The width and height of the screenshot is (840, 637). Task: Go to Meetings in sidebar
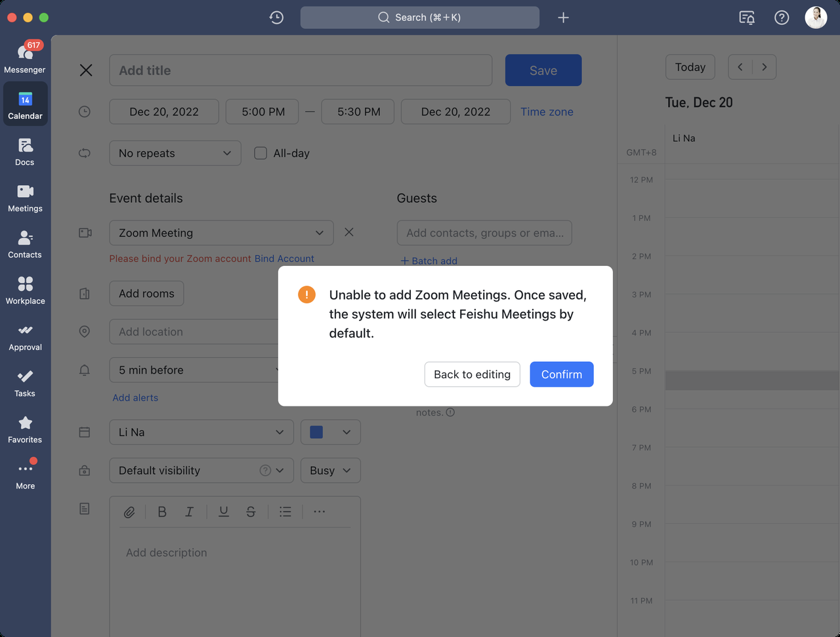pyautogui.click(x=25, y=197)
